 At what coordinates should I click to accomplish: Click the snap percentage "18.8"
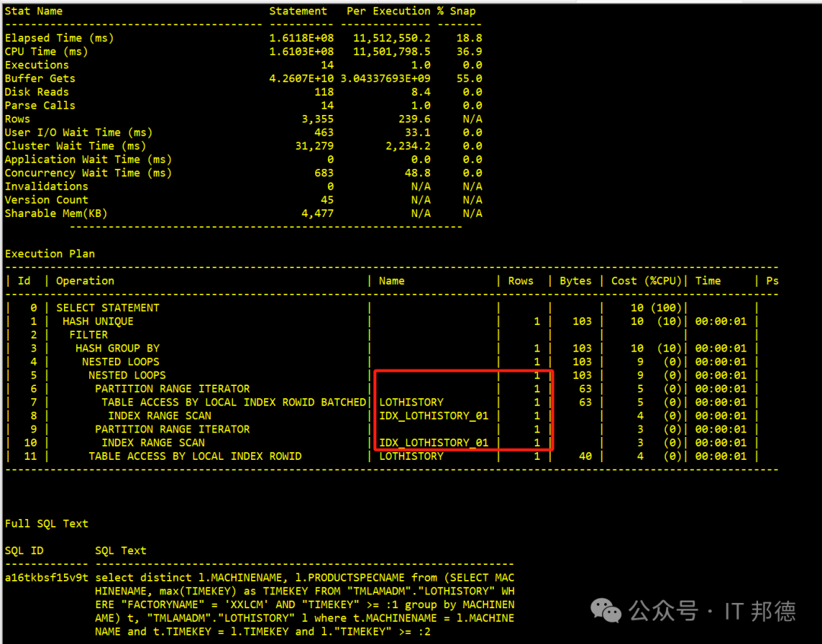tap(469, 38)
